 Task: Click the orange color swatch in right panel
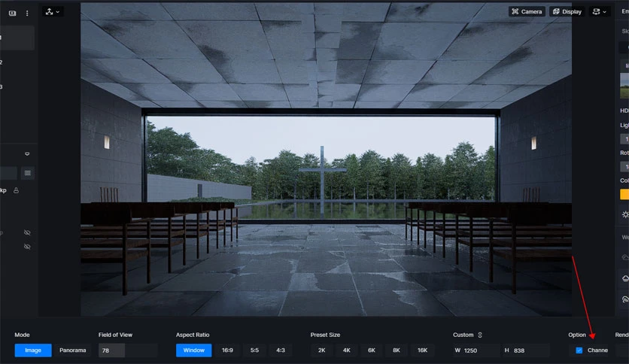(x=624, y=195)
